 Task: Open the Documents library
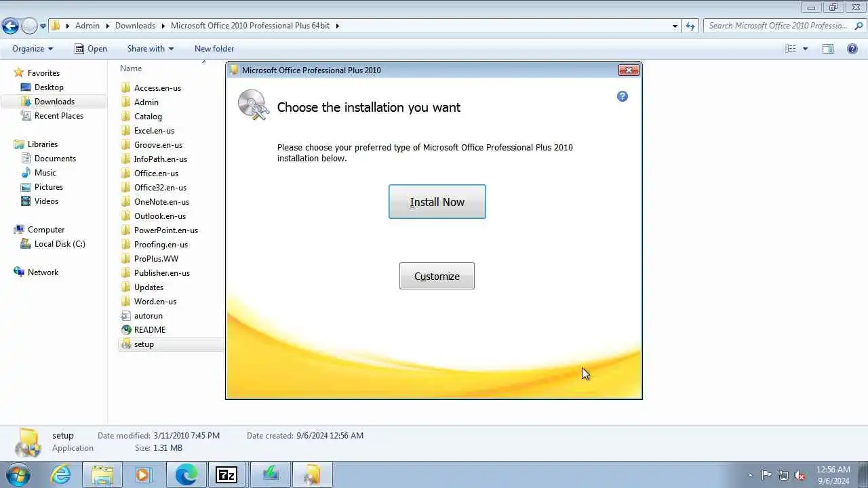click(55, 159)
